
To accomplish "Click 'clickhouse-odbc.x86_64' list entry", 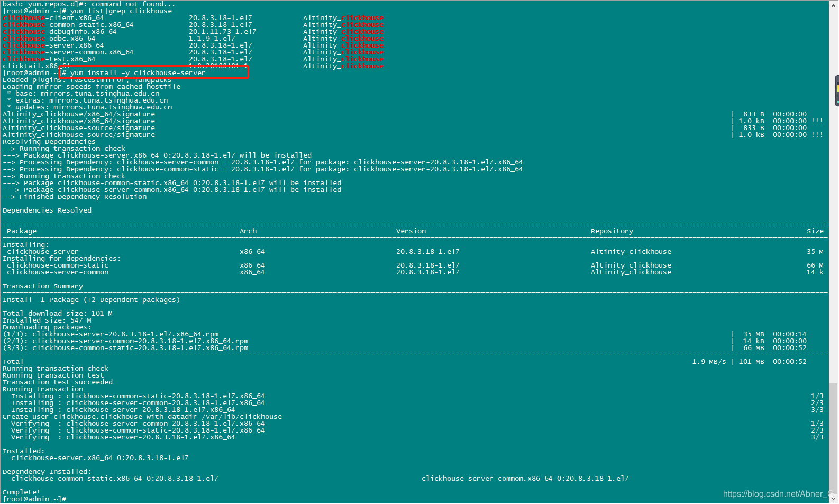I will tap(49, 38).
